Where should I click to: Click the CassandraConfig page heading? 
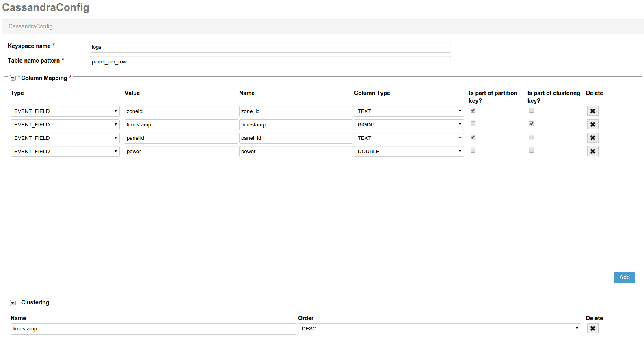(46, 7)
